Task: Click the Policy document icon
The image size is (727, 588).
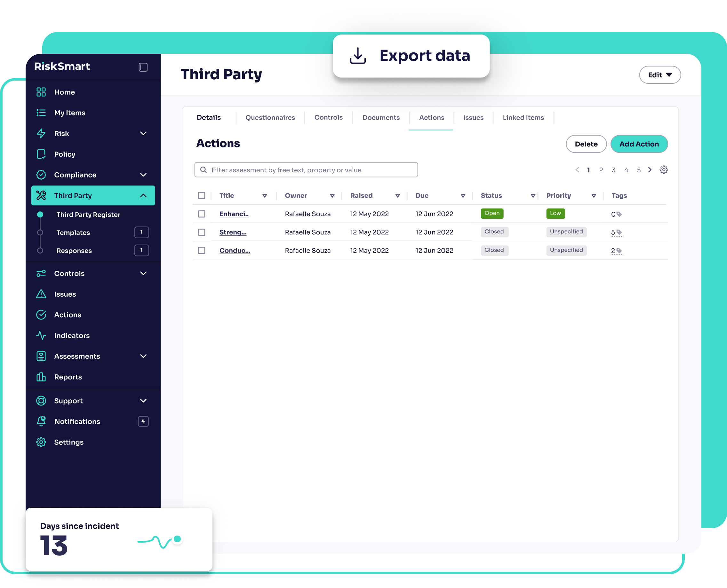Action: pos(41,154)
